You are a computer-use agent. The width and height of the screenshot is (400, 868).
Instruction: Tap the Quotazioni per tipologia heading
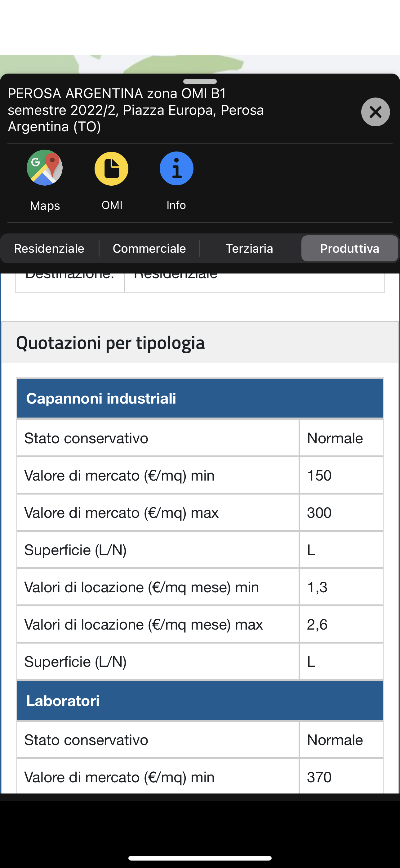tap(110, 343)
